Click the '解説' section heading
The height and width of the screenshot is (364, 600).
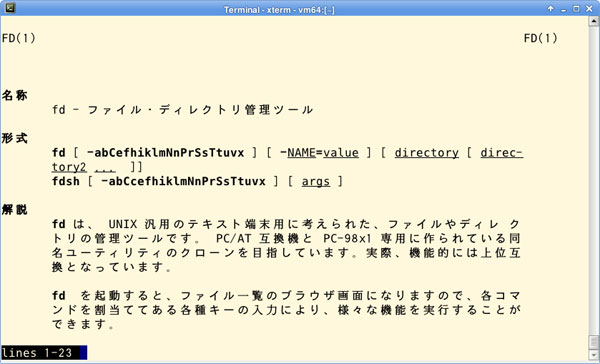coord(15,210)
